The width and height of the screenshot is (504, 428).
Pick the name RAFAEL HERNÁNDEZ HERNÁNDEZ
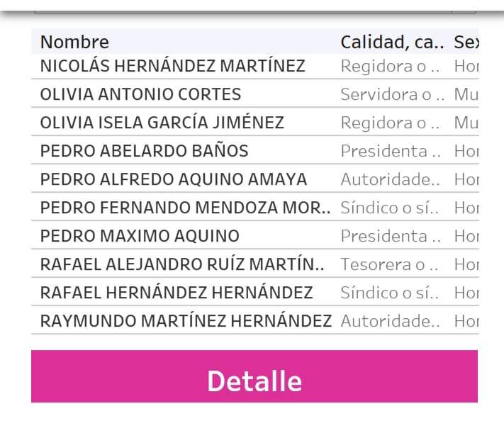point(176,293)
